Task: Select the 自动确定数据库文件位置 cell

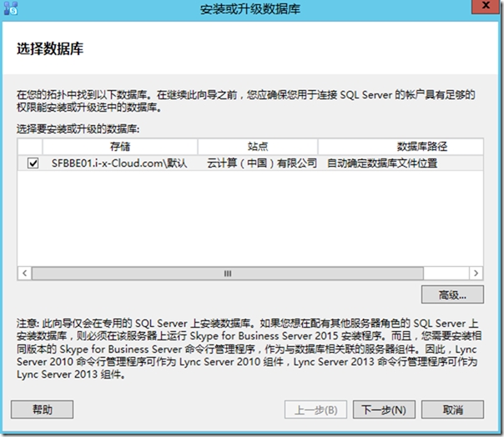Action: 382,163
